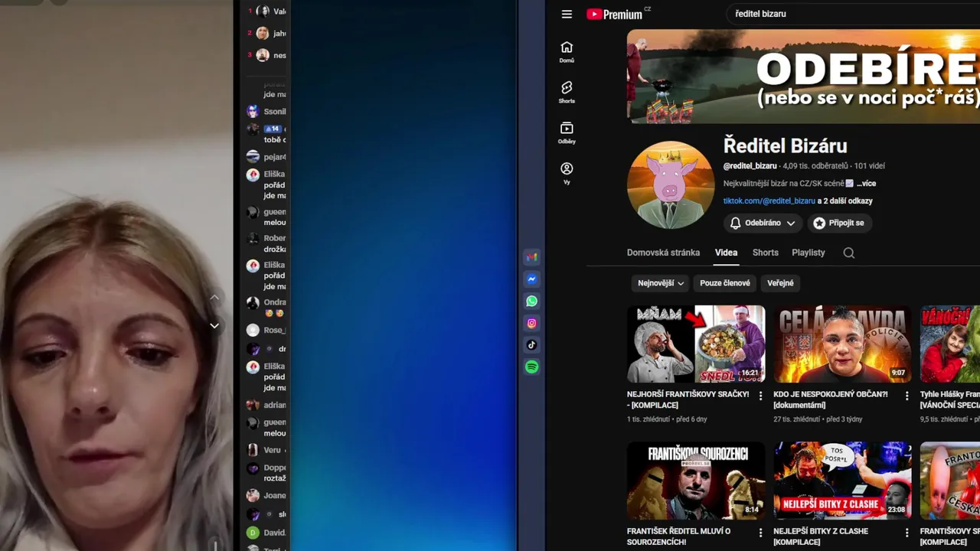Open the Nejnovější sort dropdown
Image resolution: width=980 pixels, height=551 pixels.
coord(661,283)
